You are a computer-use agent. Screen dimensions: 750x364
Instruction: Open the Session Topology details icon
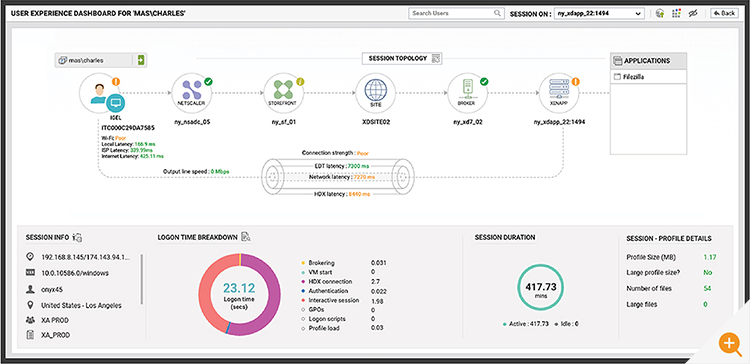(x=435, y=58)
